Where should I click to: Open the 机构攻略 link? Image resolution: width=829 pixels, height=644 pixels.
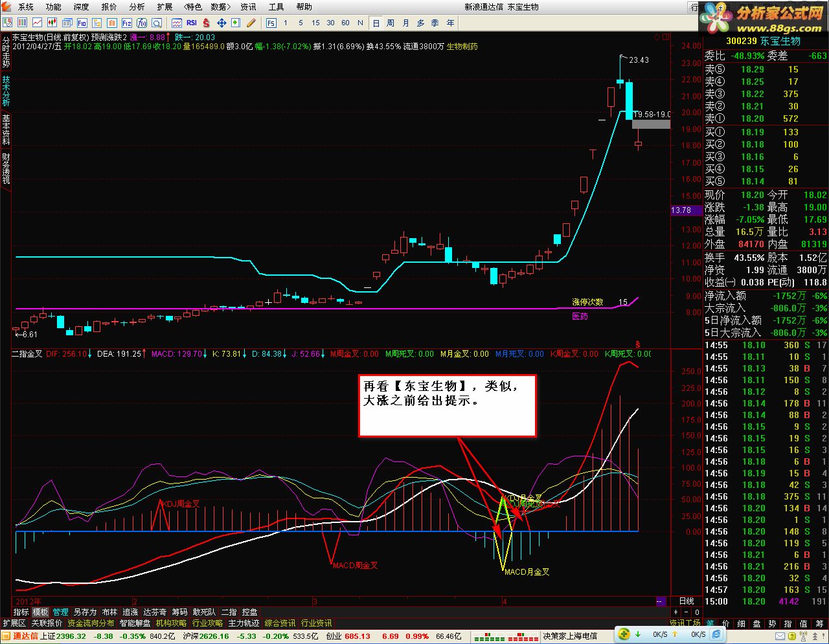(x=171, y=623)
